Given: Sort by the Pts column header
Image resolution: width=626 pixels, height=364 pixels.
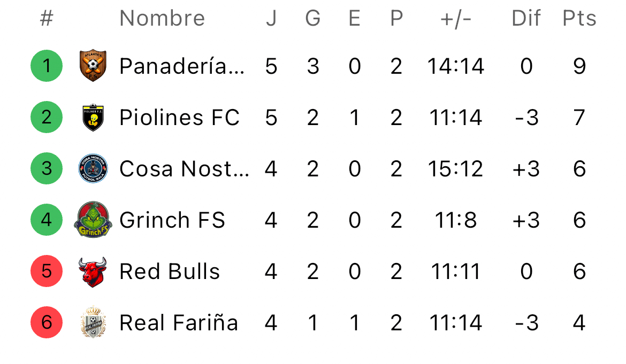Looking at the screenshot, I should [x=579, y=19].
